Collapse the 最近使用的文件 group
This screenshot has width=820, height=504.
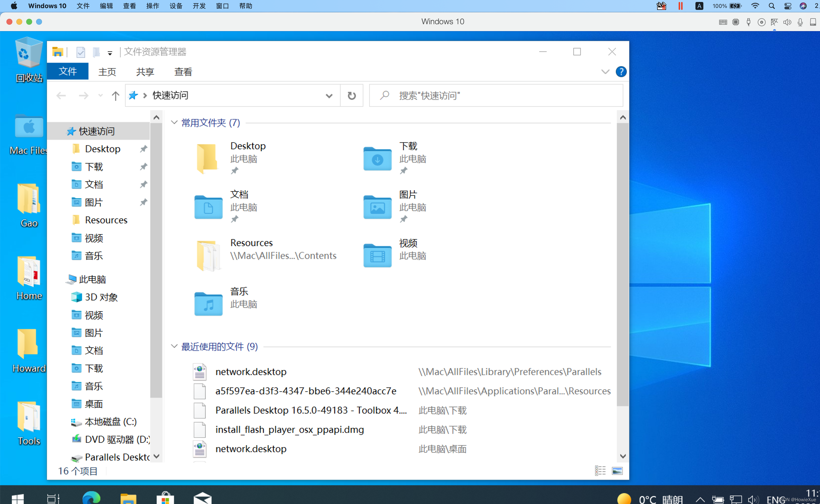click(x=174, y=346)
